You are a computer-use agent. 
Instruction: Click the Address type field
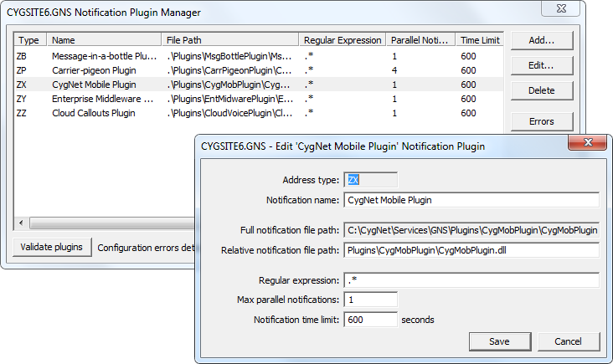[371, 180]
